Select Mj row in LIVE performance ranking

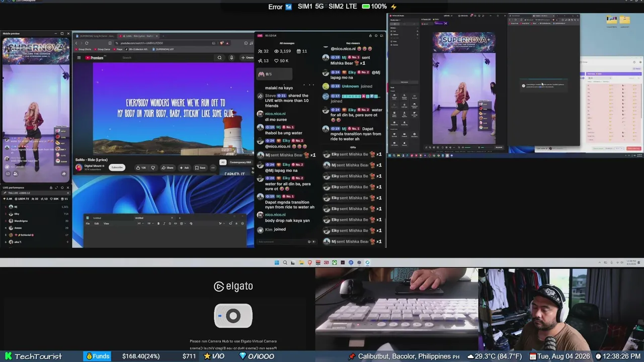click(36, 207)
